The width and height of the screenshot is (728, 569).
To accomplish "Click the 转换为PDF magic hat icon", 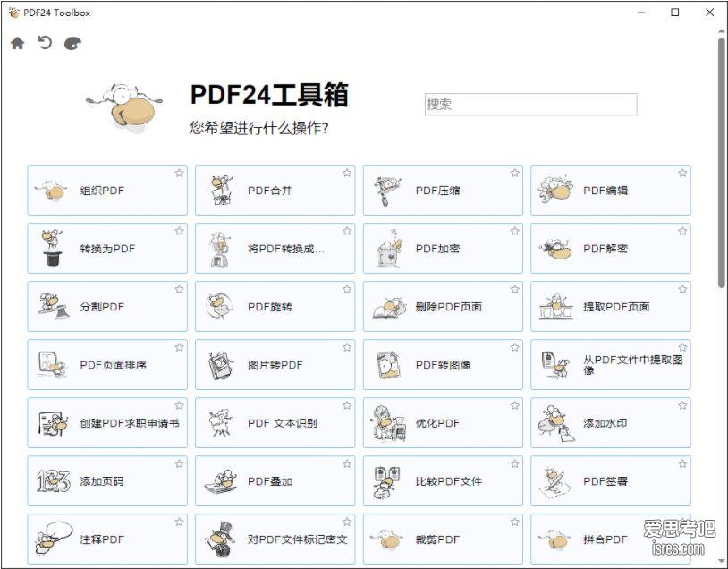I will tap(53, 248).
